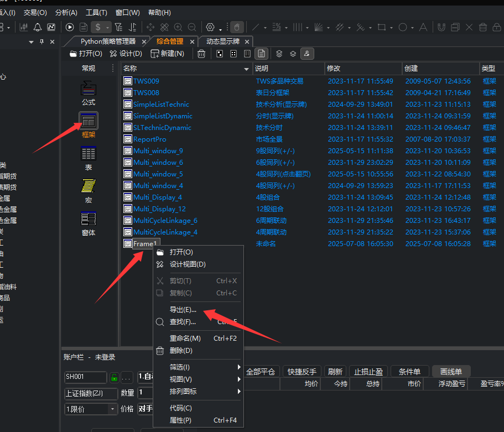
Task: Click the 数量 quantity input field
Action: coord(145,393)
